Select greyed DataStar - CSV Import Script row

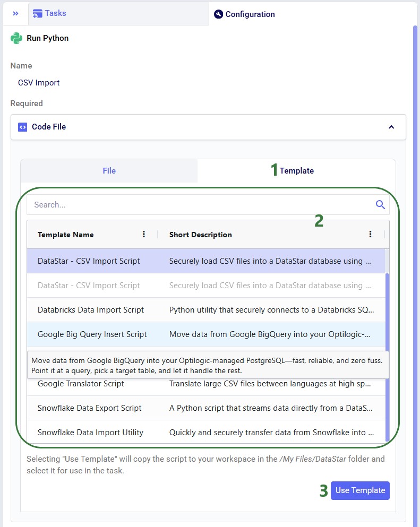pyautogui.click(x=206, y=286)
